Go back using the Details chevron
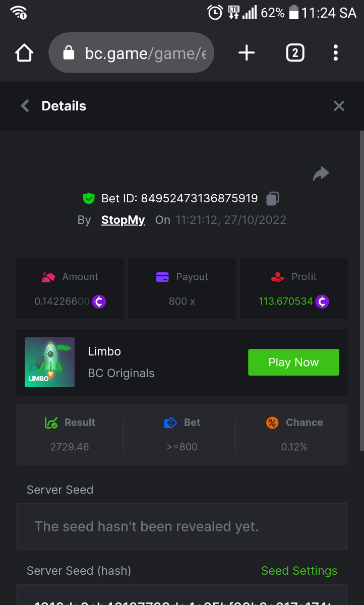This screenshot has width=364, height=605. 25,106
